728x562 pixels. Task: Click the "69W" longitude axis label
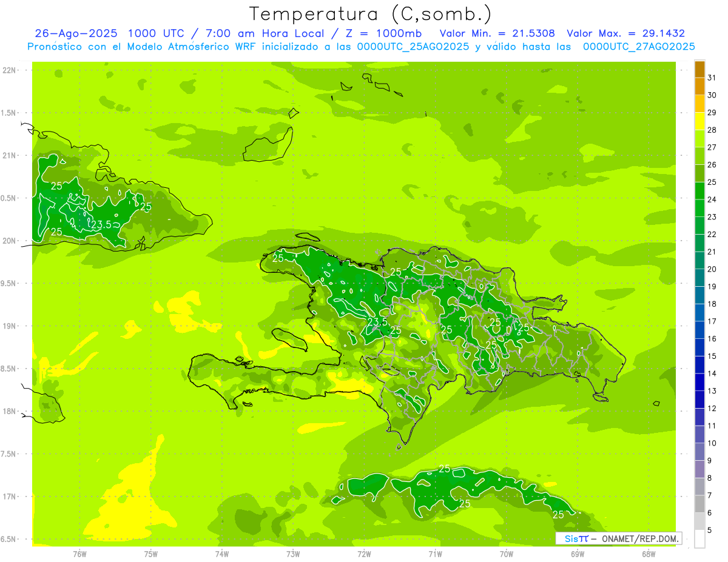tap(578, 554)
